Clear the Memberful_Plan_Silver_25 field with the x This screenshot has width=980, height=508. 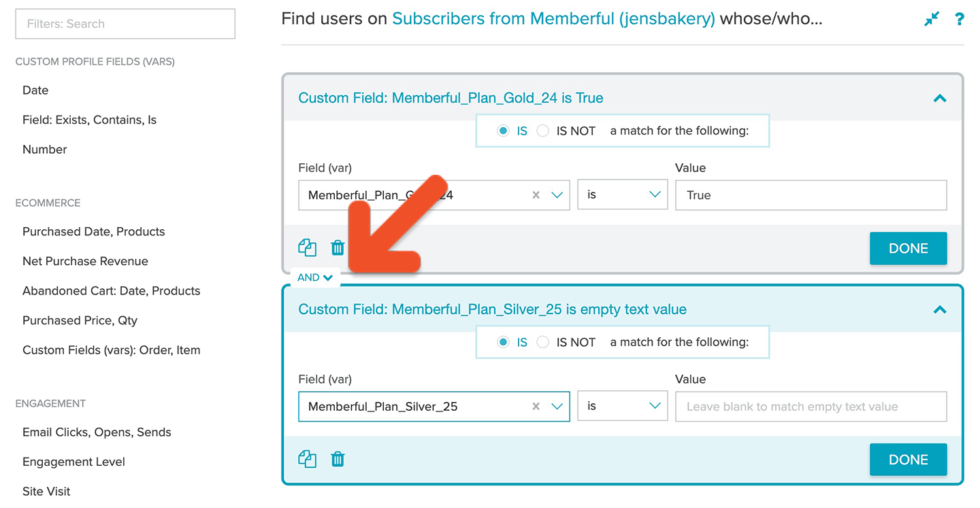coord(536,406)
